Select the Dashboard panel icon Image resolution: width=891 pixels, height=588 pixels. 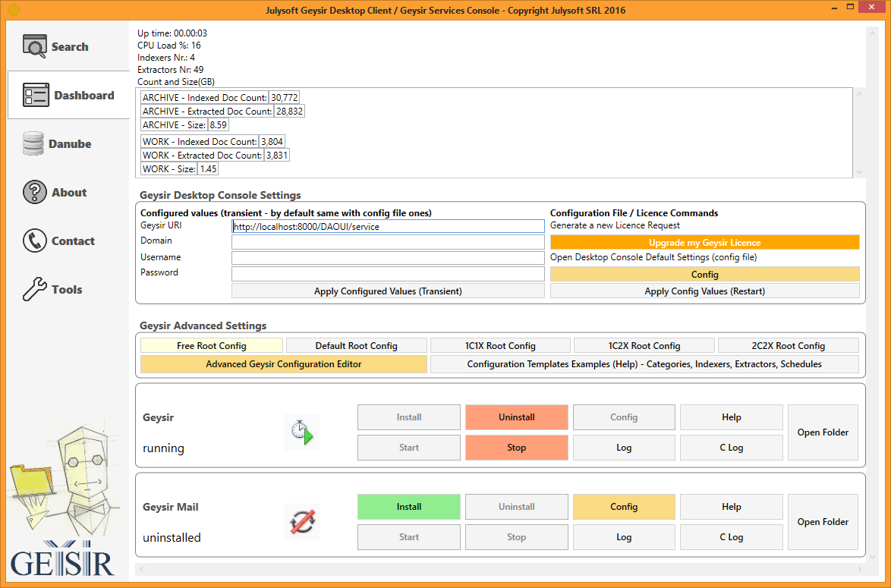tap(36, 95)
